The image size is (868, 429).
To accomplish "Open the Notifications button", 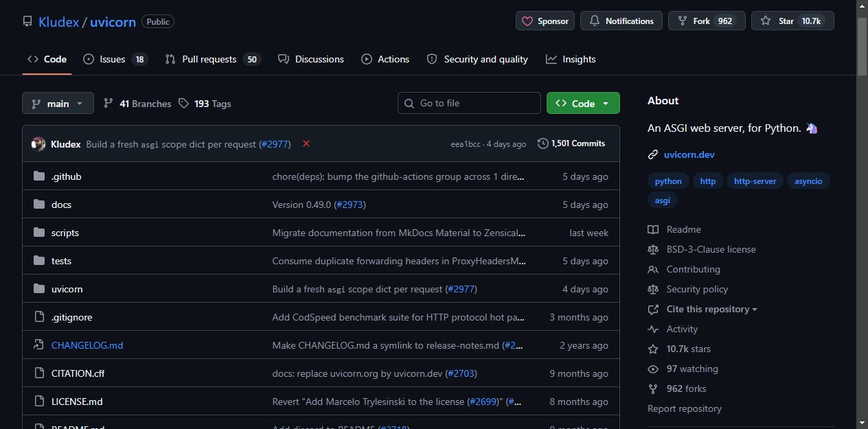I will click(x=621, y=21).
